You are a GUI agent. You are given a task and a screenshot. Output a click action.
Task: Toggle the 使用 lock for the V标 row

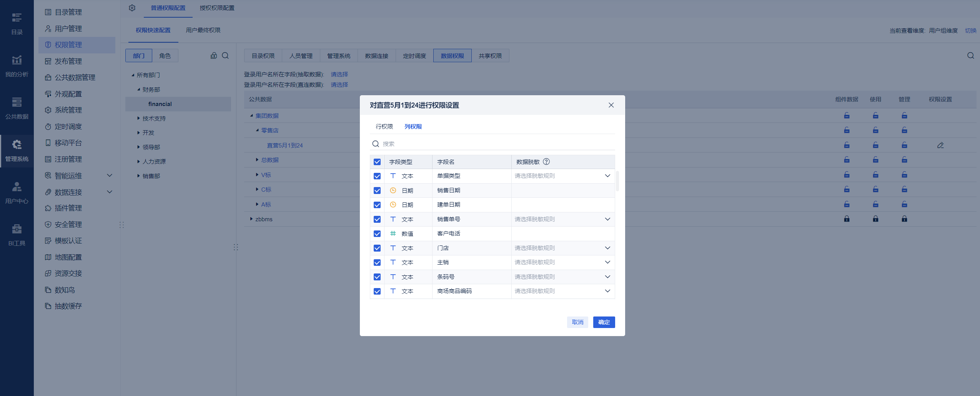(875, 175)
